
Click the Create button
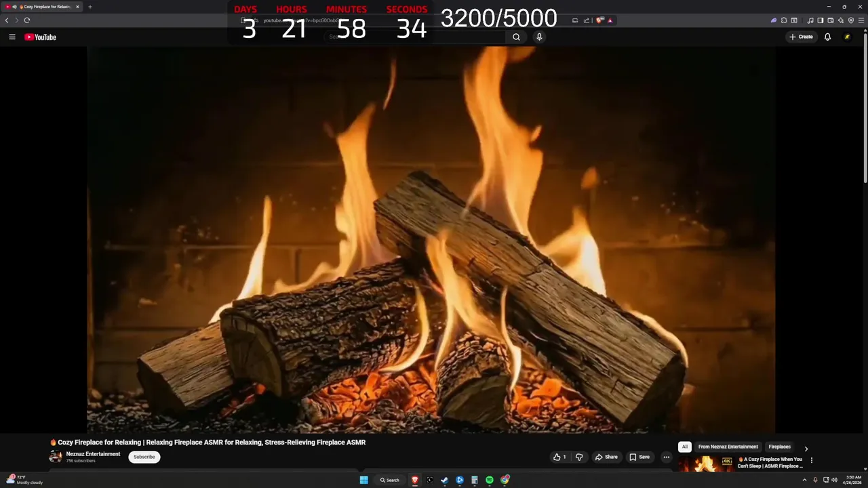pos(801,37)
